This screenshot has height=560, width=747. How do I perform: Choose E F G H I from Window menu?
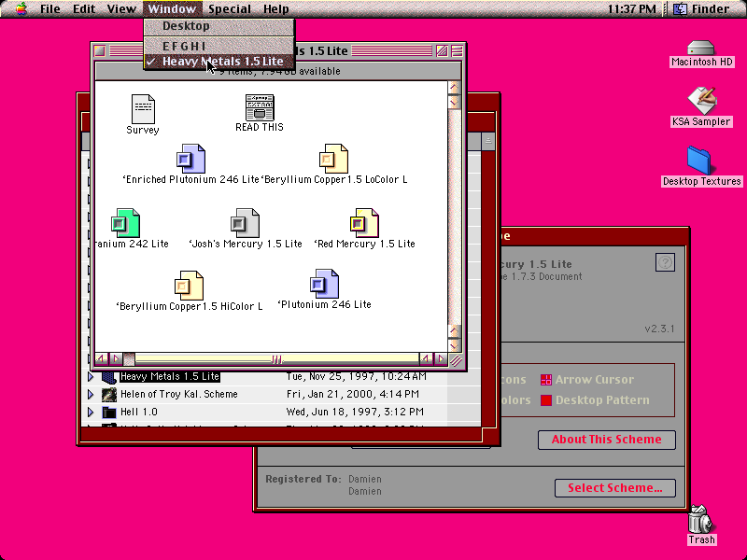[219, 46]
